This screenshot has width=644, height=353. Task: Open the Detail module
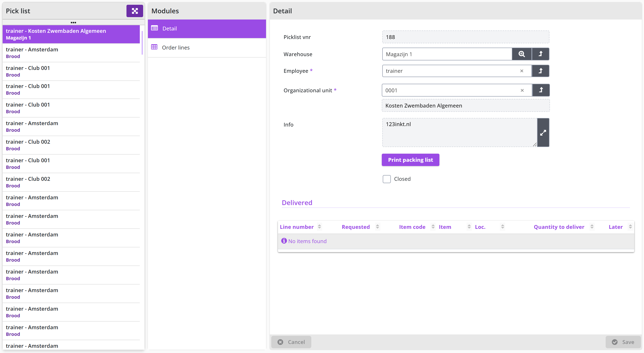[x=207, y=29]
